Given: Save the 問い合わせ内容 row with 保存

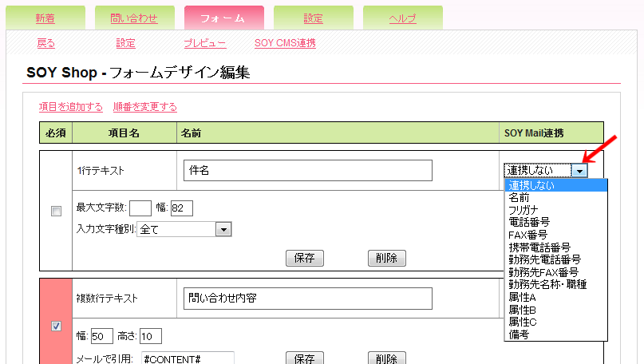Looking at the screenshot, I should tap(305, 358).
